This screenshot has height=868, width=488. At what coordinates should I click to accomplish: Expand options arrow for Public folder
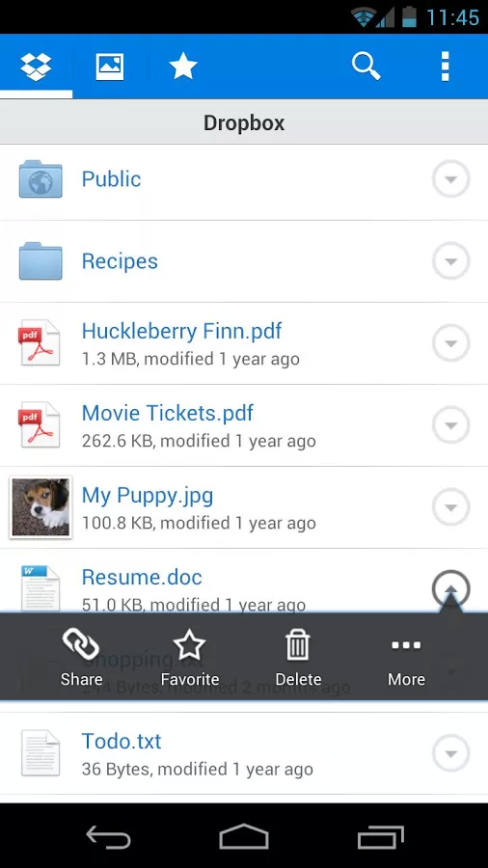coord(451,179)
